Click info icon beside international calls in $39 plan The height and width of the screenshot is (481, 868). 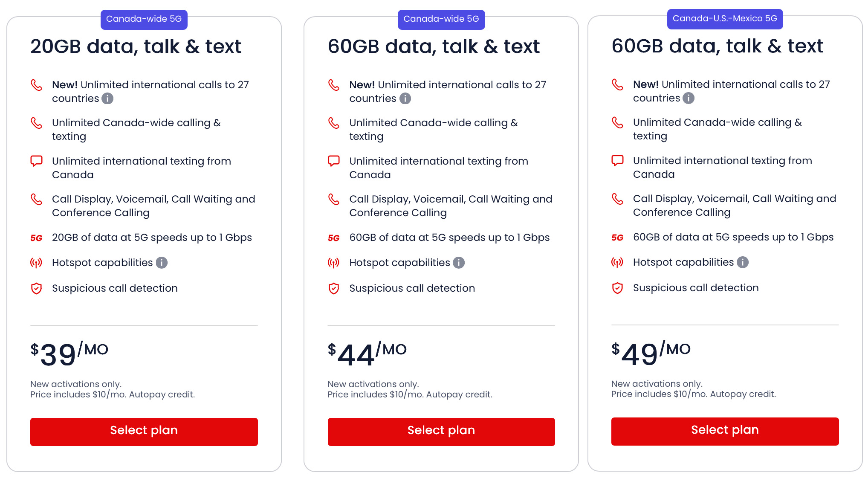point(107,99)
